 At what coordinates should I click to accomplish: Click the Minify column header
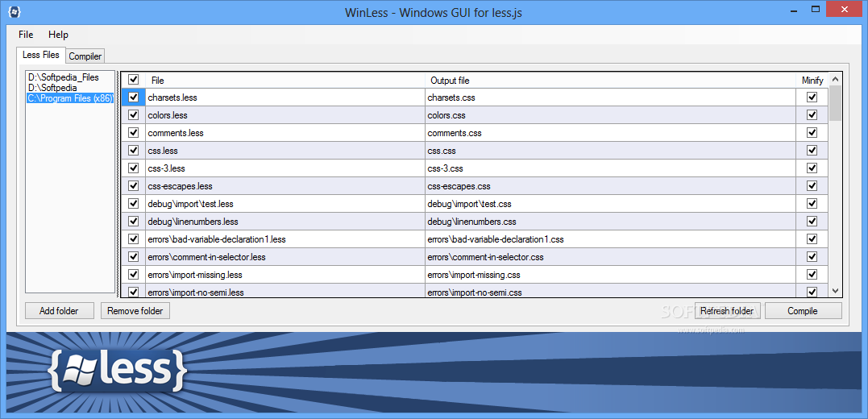[812, 81]
